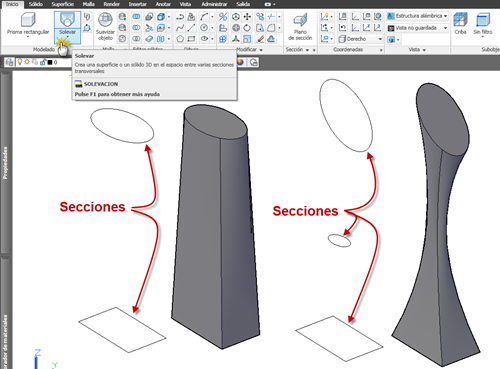Click the World UCS globe icon
This screenshot has width=500, height=369.
tap(377, 17)
